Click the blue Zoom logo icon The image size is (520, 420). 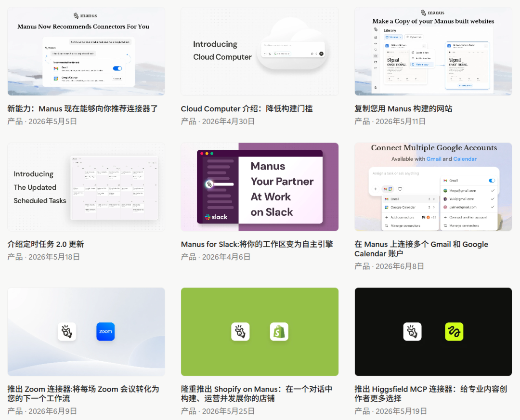[x=105, y=331]
